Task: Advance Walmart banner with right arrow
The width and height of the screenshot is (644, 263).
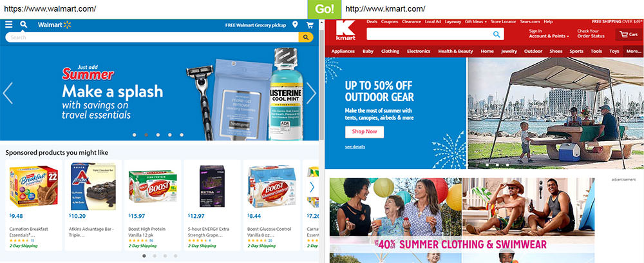Action: 311,93
